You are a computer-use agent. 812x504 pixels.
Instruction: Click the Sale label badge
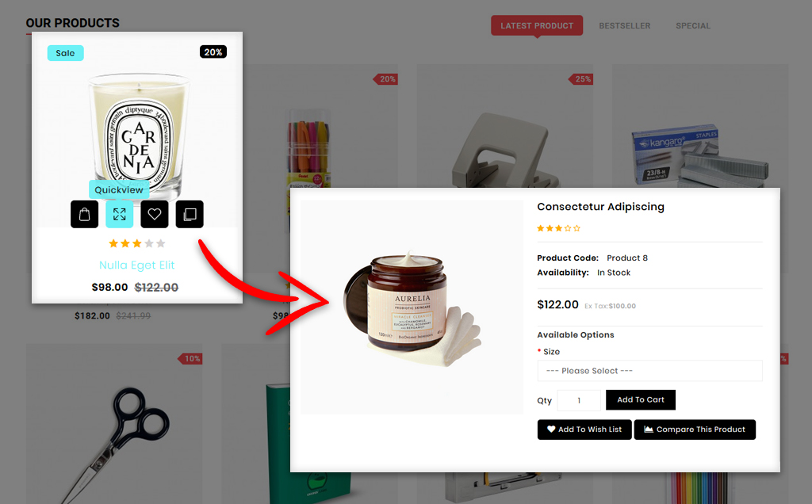pos(65,53)
